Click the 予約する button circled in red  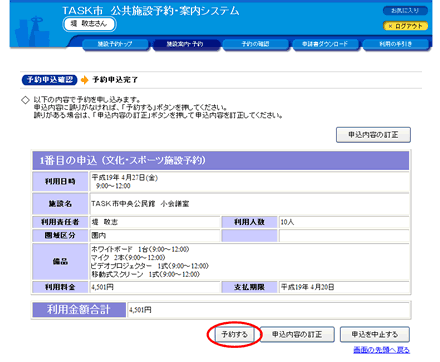tap(234, 334)
